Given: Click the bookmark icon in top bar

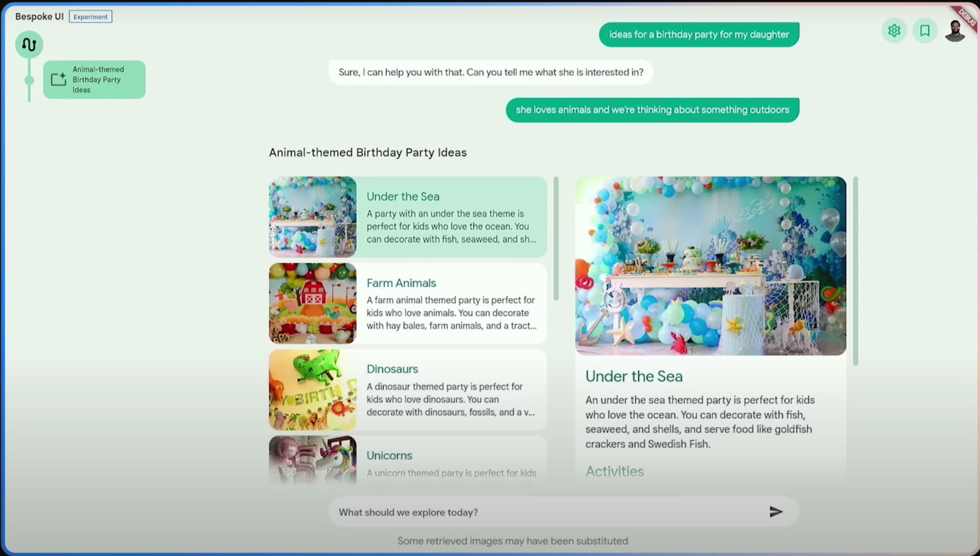Looking at the screenshot, I should (924, 31).
